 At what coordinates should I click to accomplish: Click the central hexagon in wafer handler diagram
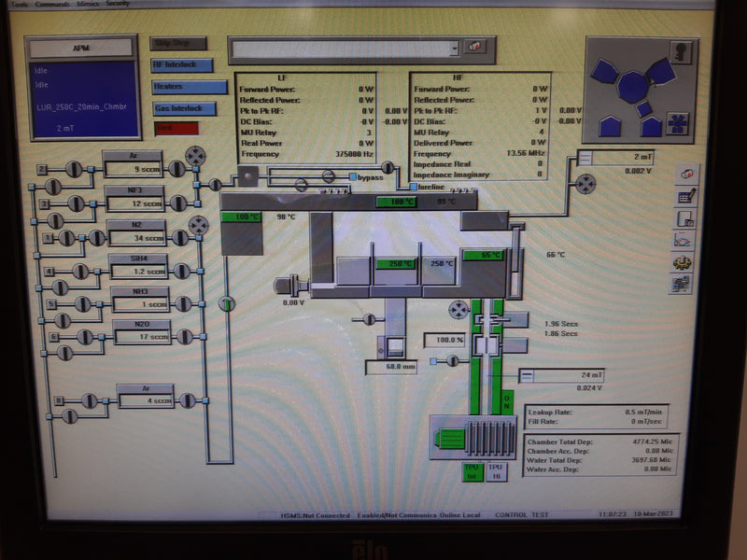[632, 86]
